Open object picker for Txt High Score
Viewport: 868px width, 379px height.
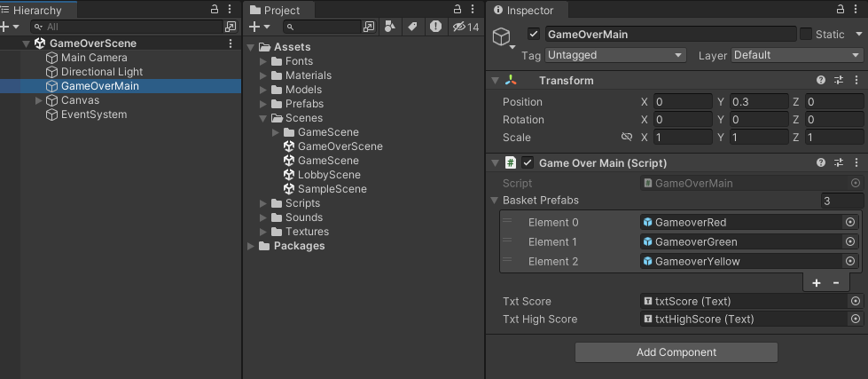pos(856,319)
